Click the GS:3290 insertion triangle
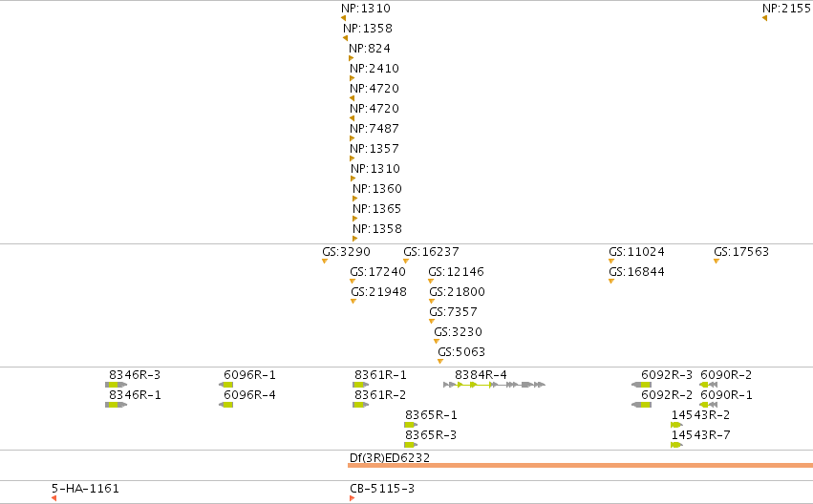Image resolution: width=813 pixels, height=504 pixels. [325, 261]
